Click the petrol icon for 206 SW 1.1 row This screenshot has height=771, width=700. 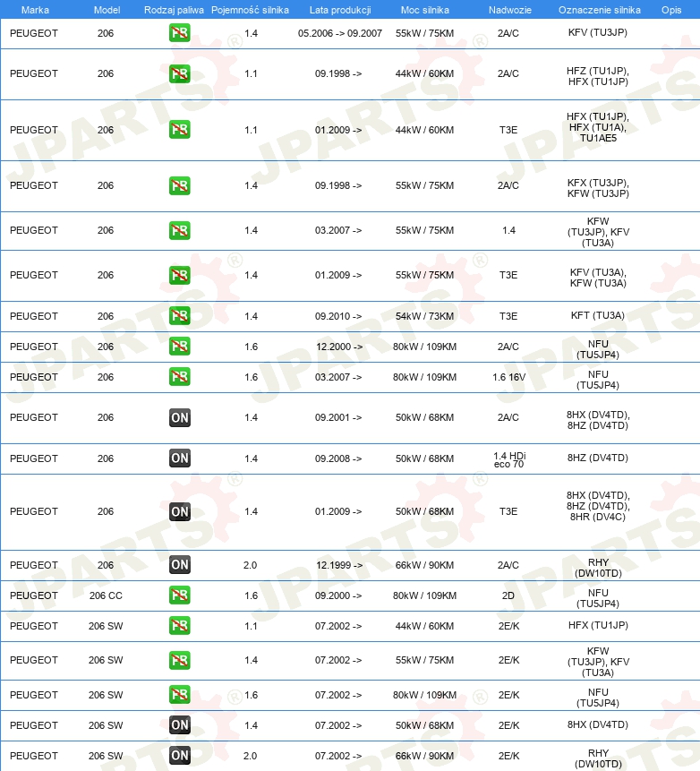pyautogui.click(x=179, y=626)
